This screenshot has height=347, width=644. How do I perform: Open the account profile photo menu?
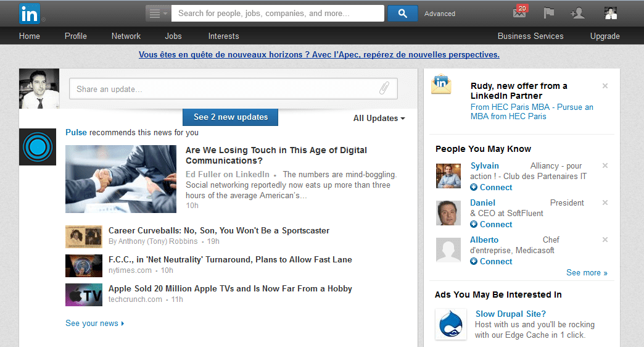coord(611,13)
